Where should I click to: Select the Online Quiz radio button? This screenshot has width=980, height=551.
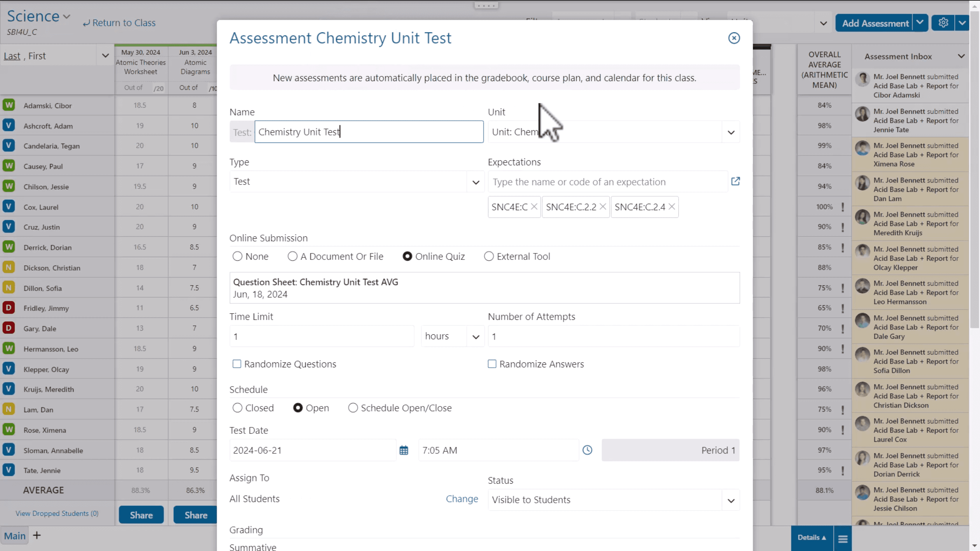click(407, 256)
